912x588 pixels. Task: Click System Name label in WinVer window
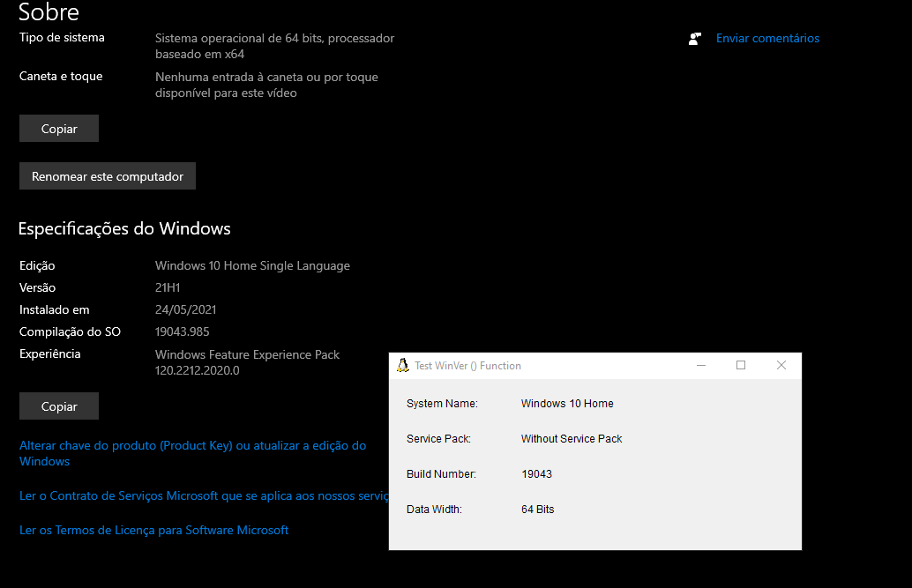point(442,404)
